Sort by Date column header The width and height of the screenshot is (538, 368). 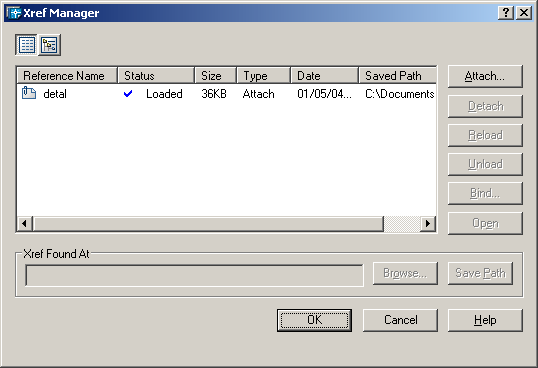click(x=325, y=75)
